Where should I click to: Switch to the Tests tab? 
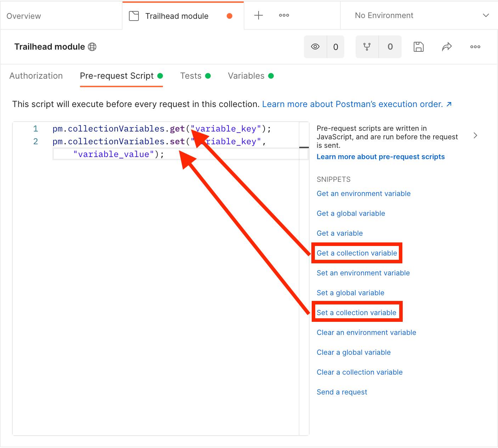coord(191,75)
